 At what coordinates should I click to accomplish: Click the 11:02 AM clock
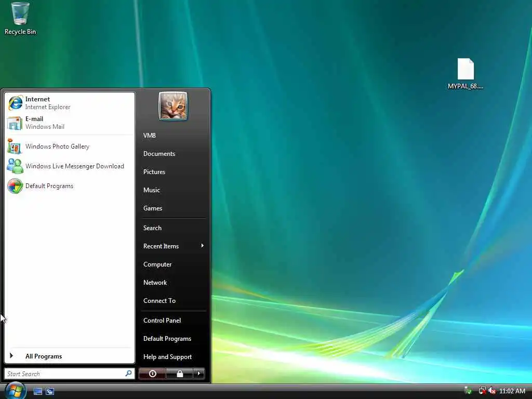pos(512,391)
